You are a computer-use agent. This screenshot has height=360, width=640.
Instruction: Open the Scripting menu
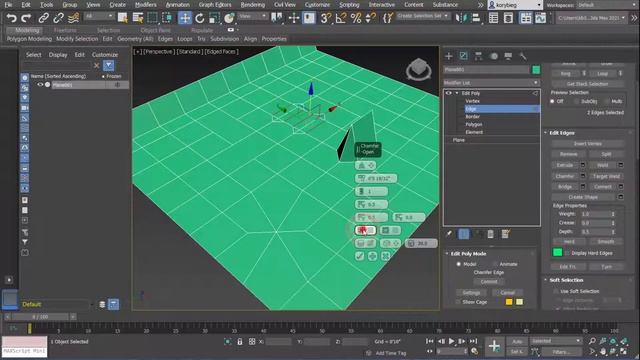tap(349, 5)
